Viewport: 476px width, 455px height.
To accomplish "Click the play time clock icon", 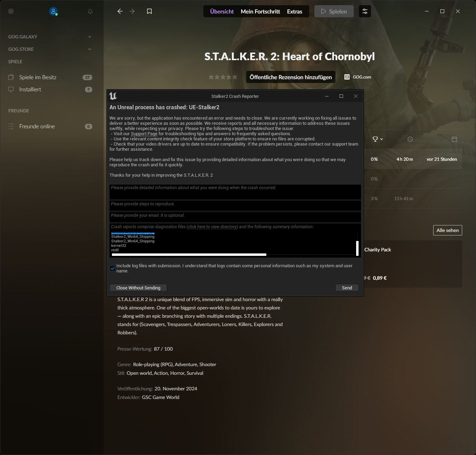I will click(x=410, y=139).
